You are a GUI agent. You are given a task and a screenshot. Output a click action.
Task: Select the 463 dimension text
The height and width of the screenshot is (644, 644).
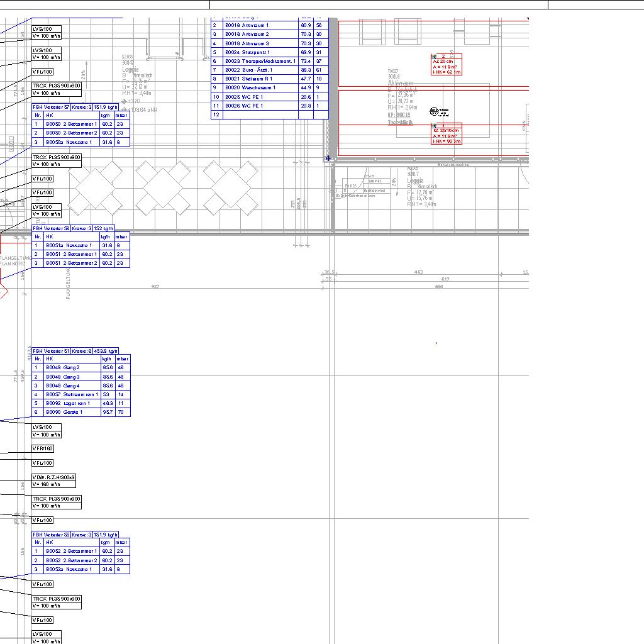(418, 272)
